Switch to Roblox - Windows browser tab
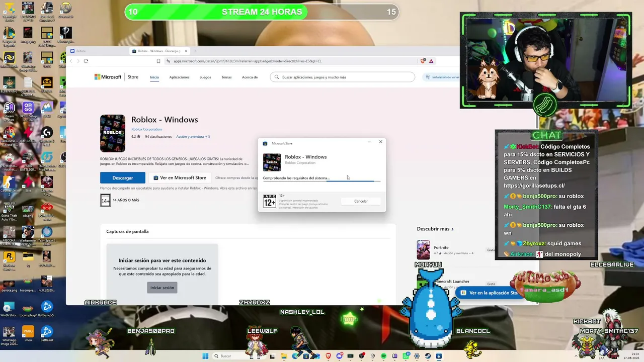Viewport: 644px width, 362px height. point(159,51)
